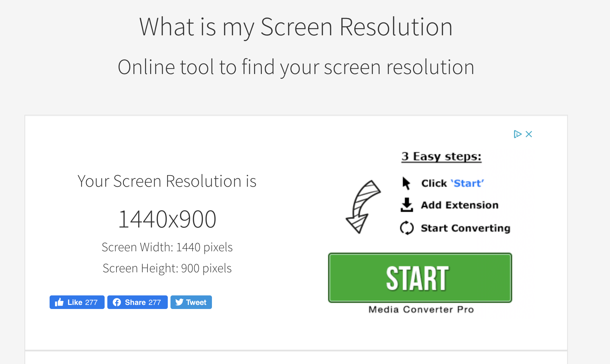Click the Facebook logo in the Share button
610x364 pixels.
pos(117,302)
